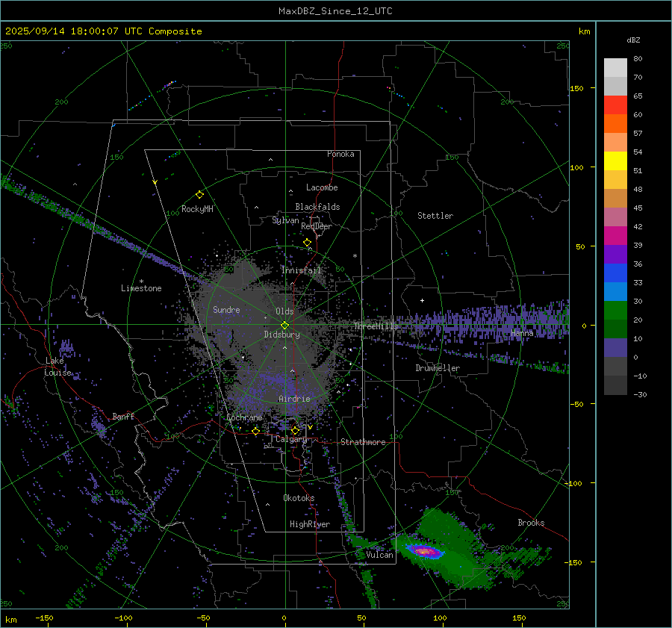Click the 150 km bottom axis label
672x628 pixels.
[519, 618]
